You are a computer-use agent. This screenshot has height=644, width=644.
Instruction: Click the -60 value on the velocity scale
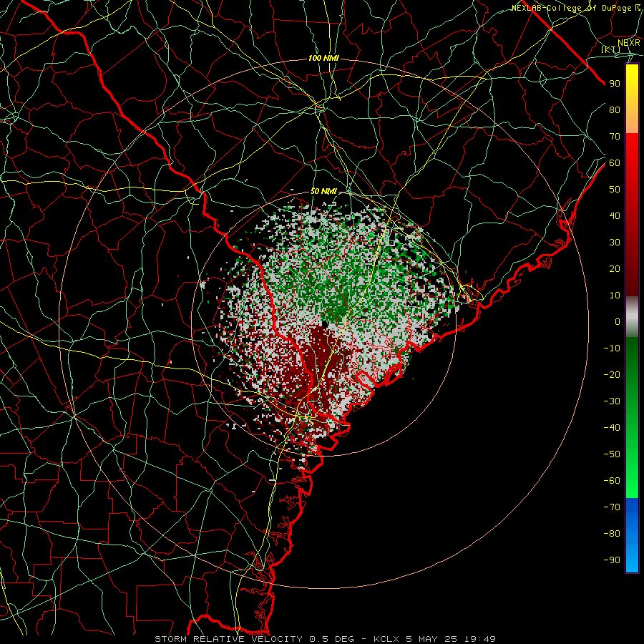(x=612, y=481)
